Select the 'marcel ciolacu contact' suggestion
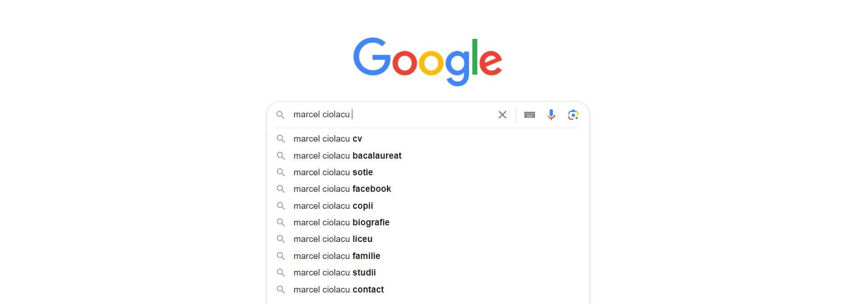868x304 pixels. point(339,289)
